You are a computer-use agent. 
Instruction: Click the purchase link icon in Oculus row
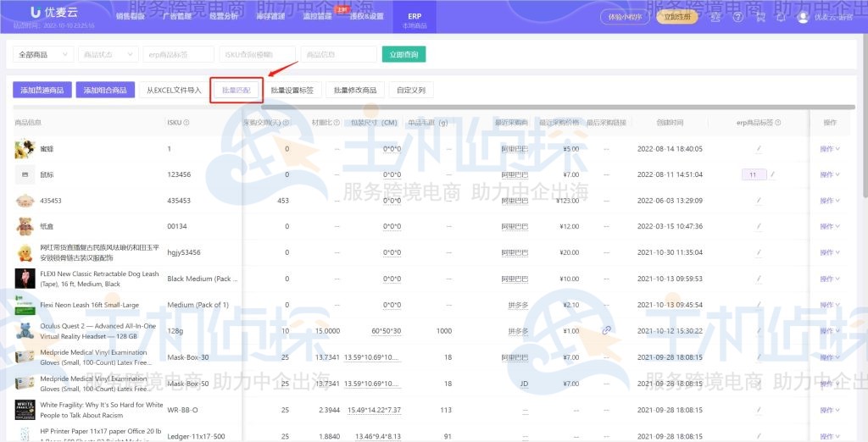(x=607, y=330)
